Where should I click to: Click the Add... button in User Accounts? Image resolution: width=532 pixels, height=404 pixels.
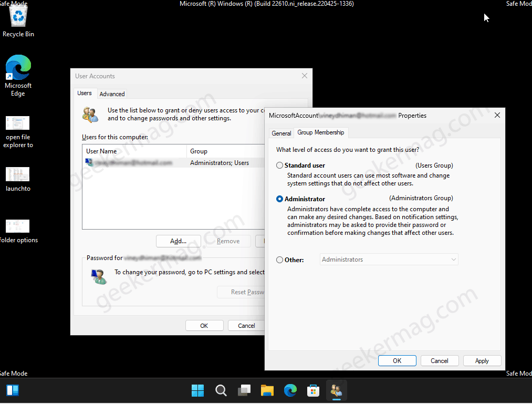coord(178,241)
